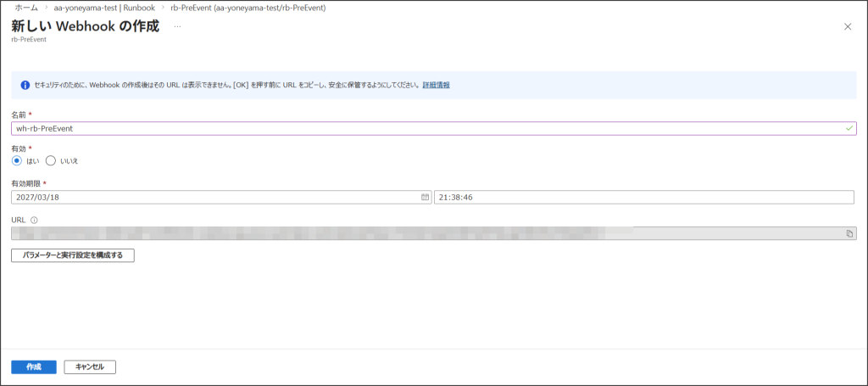The image size is (868, 386).
Task: Select the はい radio button
Action: [17, 160]
